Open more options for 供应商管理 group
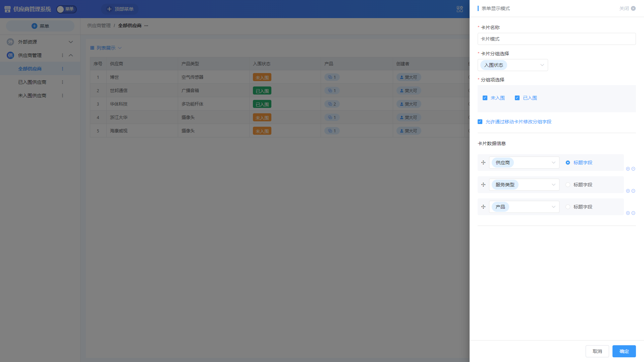Screen dimensions: 644x362 pos(62,55)
